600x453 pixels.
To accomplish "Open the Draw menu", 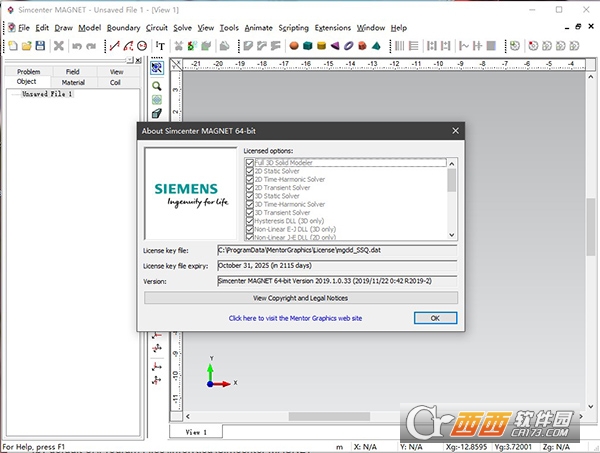I will point(64,28).
